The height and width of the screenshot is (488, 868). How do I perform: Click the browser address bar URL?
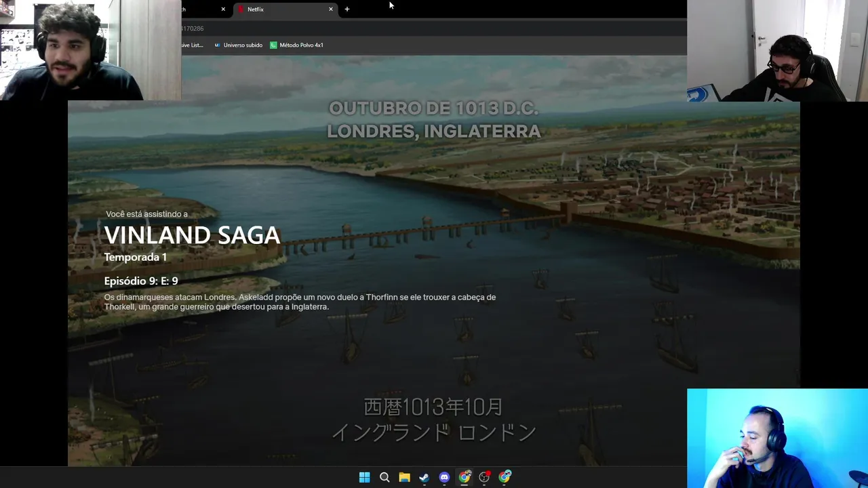(x=193, y=28)
